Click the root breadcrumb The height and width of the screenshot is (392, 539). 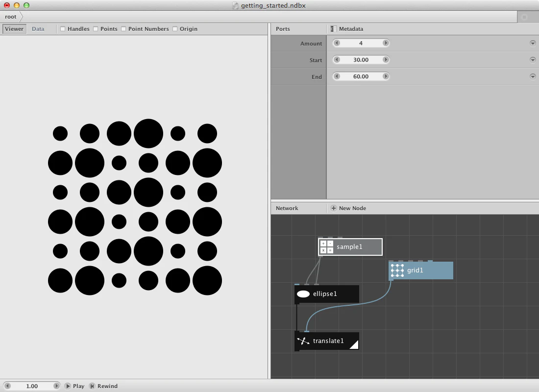coord(10,17)
